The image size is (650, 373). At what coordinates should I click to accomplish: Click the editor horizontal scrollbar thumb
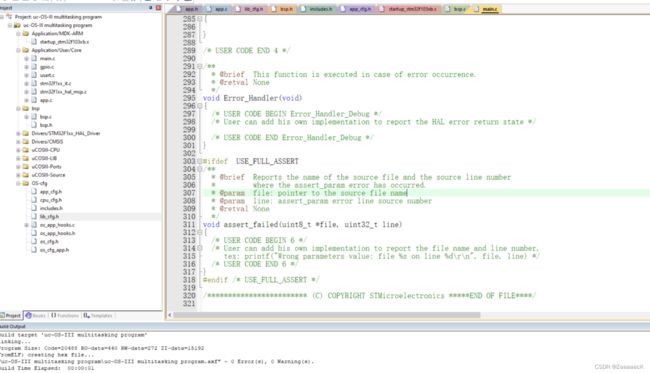tap(327, 315)
